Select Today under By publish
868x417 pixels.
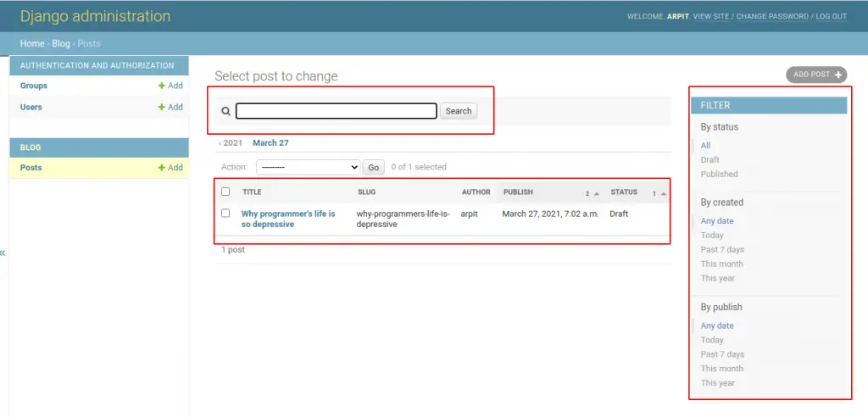coord(712,340)
